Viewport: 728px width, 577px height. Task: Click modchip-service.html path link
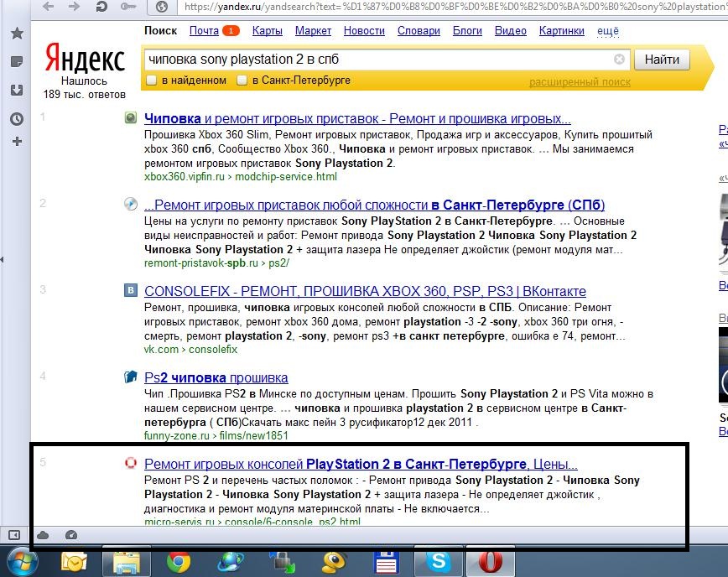pos(286,176)
